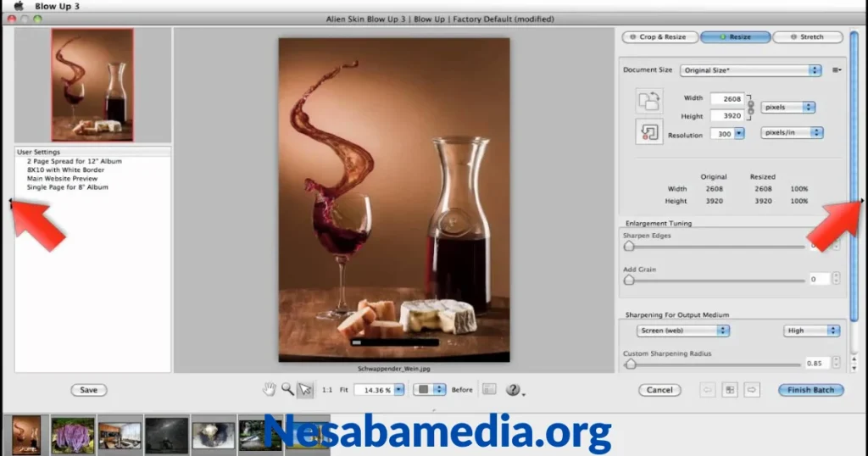Collapse the left panel with edge arrow
Viewport: 868px width, 456px height.
click(10, 202)
